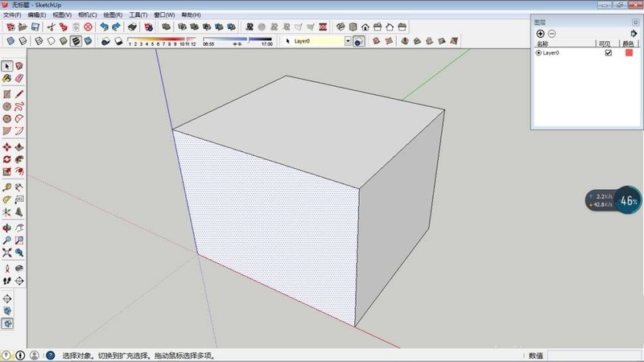The height and width of the screenshot is (362, 644).
Task: Select Layer0 radio button as active layer
Action: pyautogui.click(x=539, y=52)
